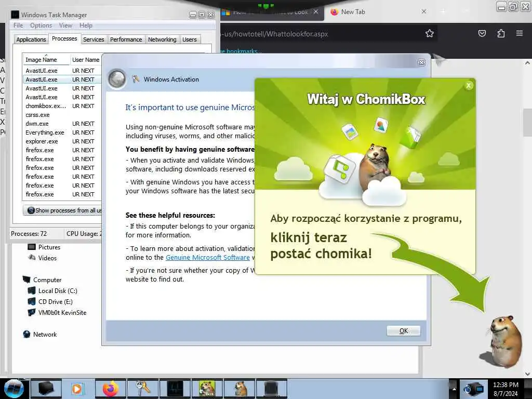Click the Task Manager window icon
Image resolution: width=532 pixels, height=399 pixels.
(x=15, y=15)
